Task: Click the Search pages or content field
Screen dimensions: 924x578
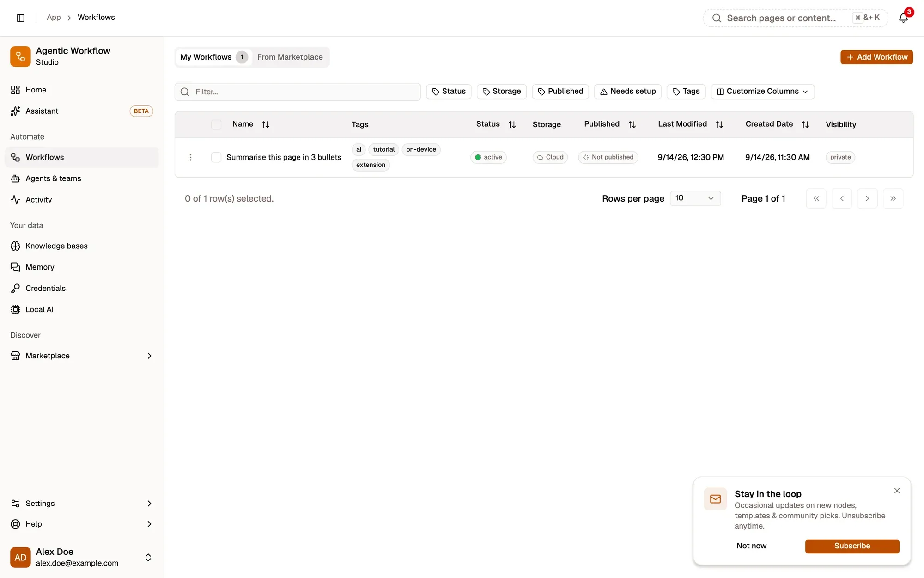Action: [796, 18]
